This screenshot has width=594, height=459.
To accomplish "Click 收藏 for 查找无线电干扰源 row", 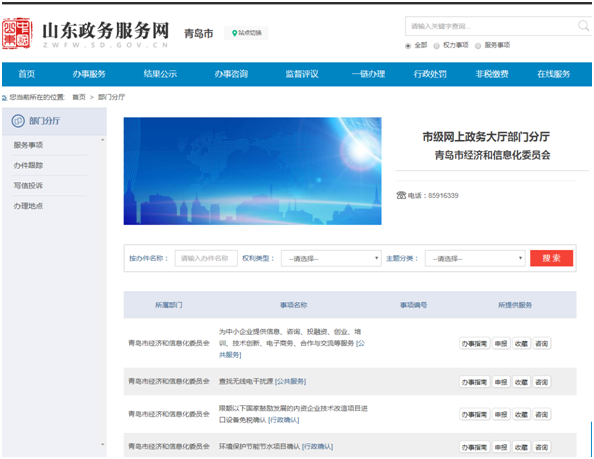I will pos(521,382).
